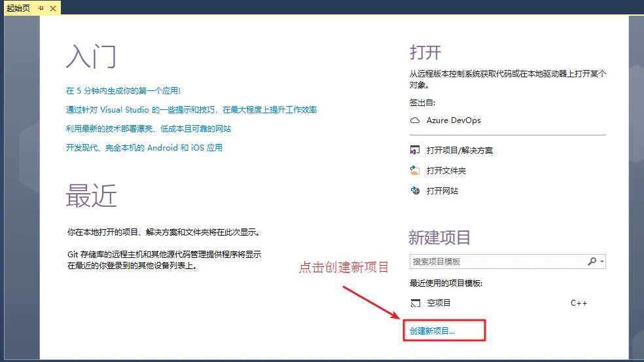The image size is (644, 362).
Task: Click the 搜索项目模板 search field
Action: pyautogui.click(x=499, y=262)
